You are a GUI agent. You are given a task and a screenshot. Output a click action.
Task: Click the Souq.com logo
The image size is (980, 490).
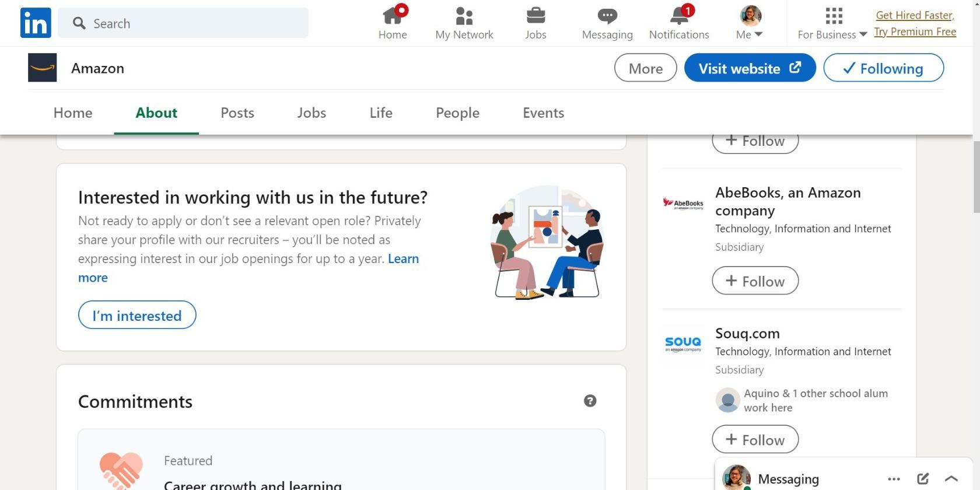(x=683, y=344)
